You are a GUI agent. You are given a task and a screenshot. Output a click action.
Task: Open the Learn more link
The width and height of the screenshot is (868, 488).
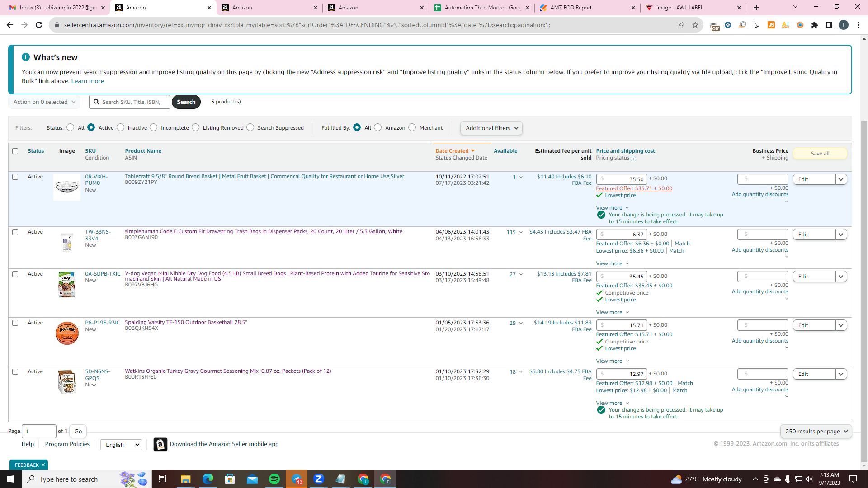[88, 81]
